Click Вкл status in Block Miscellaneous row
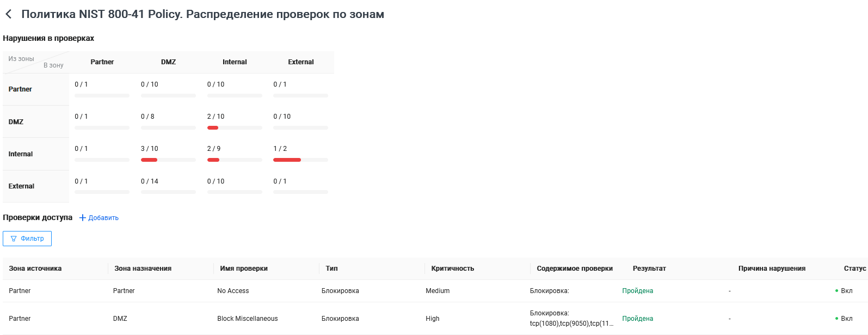The height and width of the screenshot is (335, 868). coord(844,319)
